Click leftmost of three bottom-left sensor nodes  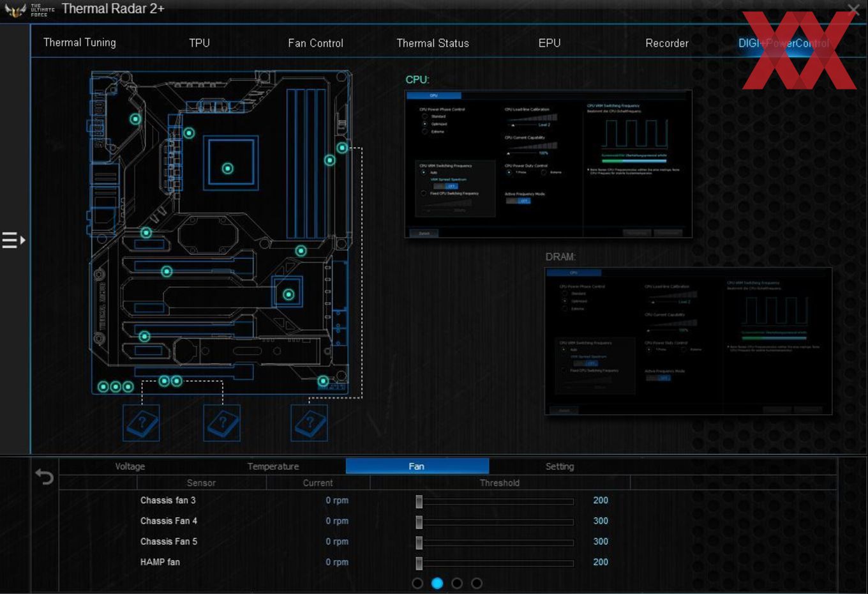pyautogui.click(x=103, y=386)
